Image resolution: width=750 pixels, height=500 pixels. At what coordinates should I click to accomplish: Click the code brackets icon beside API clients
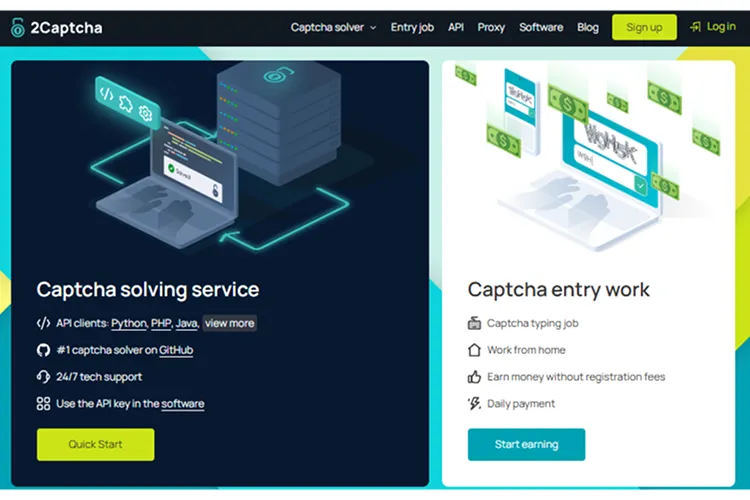[44, 323]
